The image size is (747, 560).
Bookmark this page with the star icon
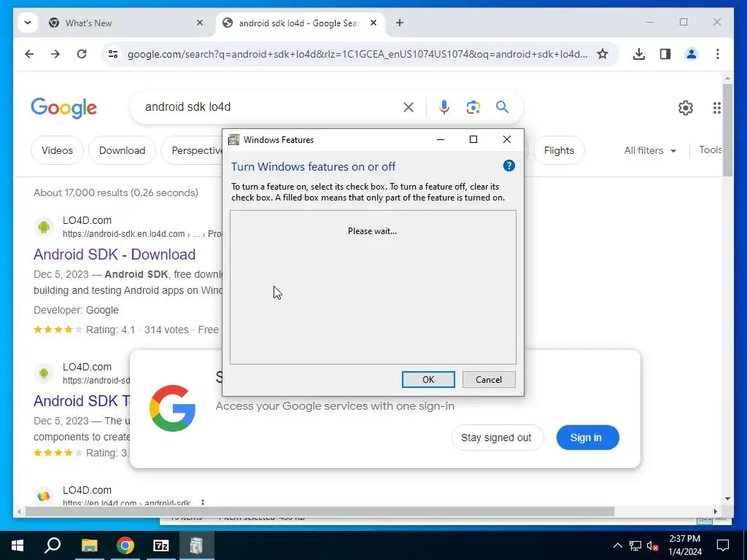point(603,54)
